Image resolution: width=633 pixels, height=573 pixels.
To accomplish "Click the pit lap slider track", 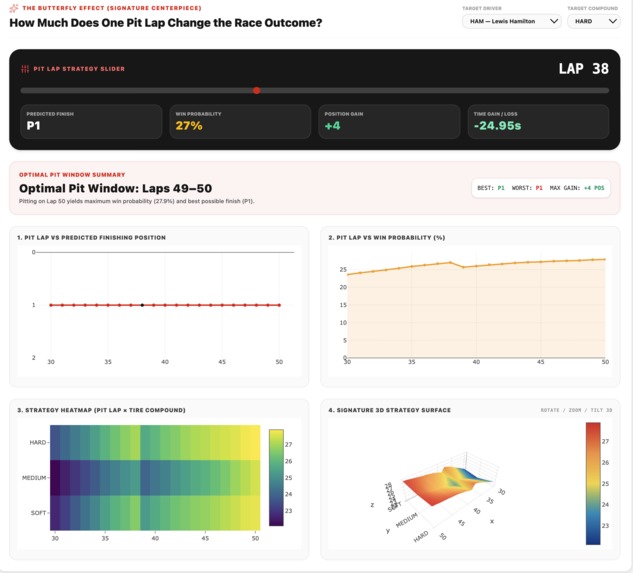I will [x=314, y=90].
